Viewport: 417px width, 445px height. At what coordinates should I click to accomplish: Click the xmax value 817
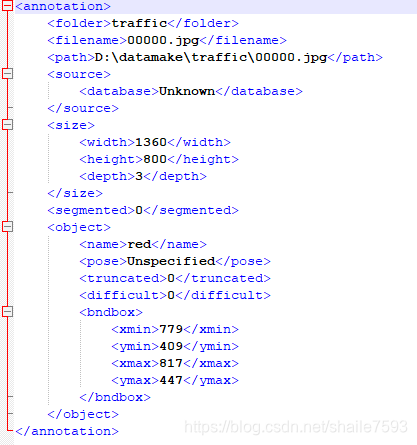point(171,363)
